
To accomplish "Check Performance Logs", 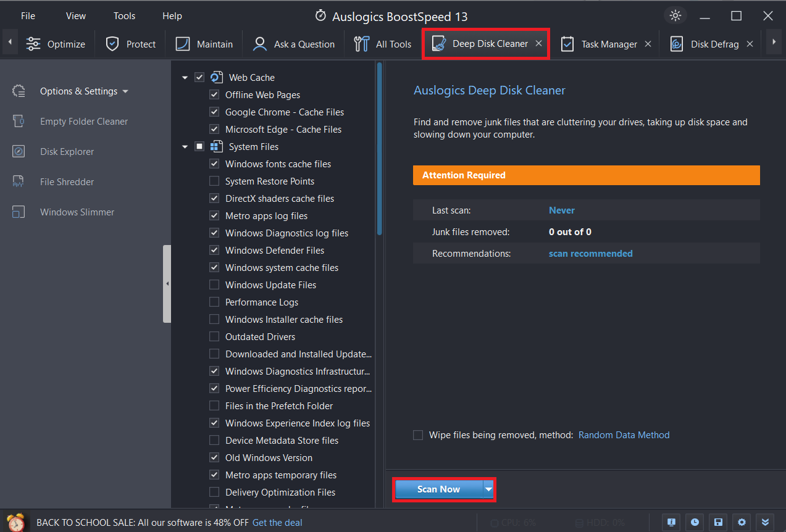I will 214,302.
